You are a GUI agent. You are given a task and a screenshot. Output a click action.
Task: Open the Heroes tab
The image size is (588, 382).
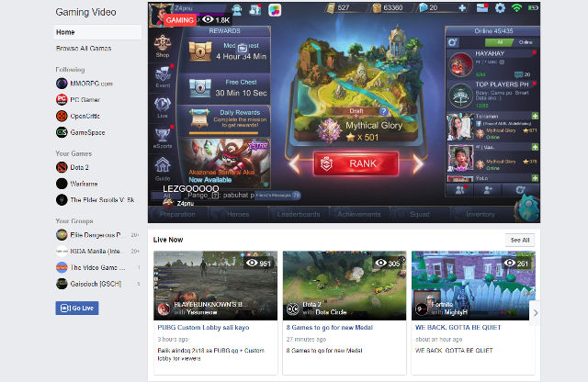238,215
